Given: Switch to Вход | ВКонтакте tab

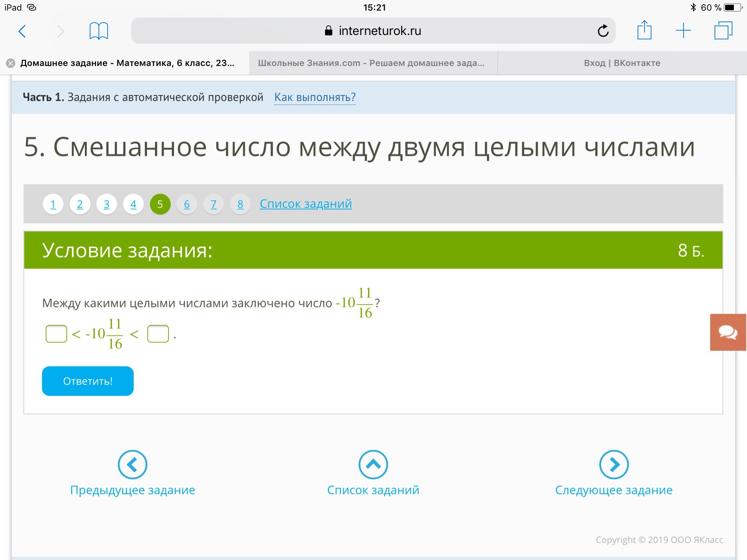Looking at the screenshot, I should coord(622,63).
